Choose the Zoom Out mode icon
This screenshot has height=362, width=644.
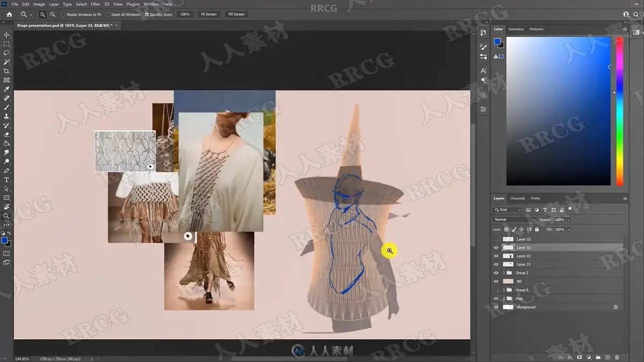[x=53, y=14]
